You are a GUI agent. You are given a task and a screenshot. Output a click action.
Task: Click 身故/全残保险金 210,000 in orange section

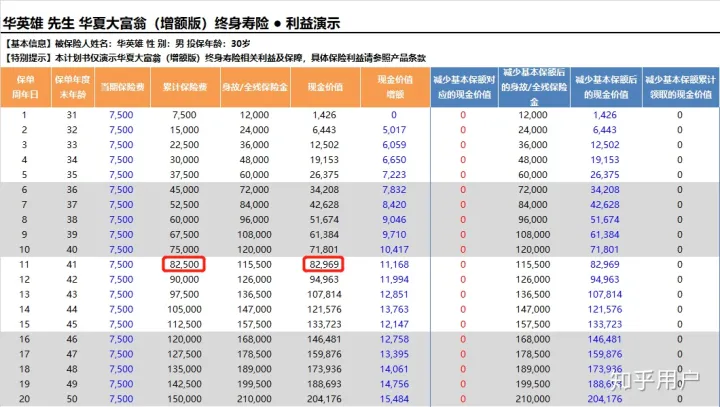click(254, 399)
